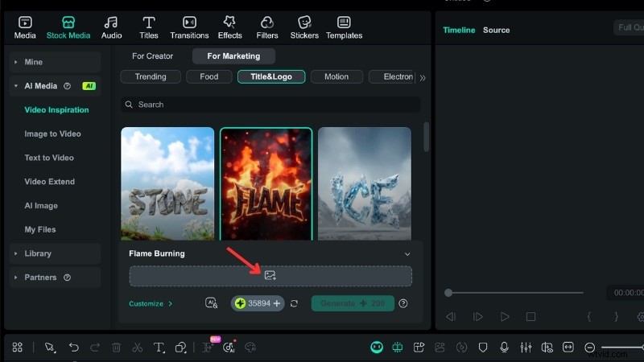Click the Undo arrow in toolbar
This screenshot has height=362, width=644.
click(x=74, y=348)
